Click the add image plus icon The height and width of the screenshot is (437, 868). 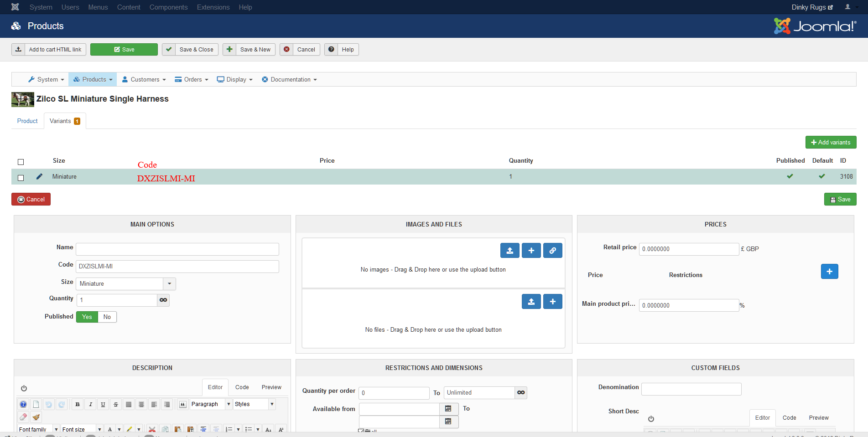531,250
